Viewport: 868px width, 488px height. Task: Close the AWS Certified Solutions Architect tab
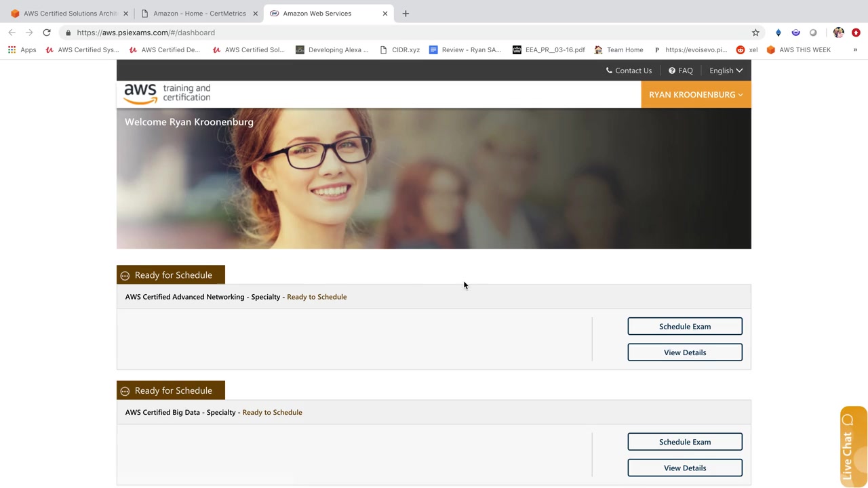pyautogui.click(x=125, y=14)
